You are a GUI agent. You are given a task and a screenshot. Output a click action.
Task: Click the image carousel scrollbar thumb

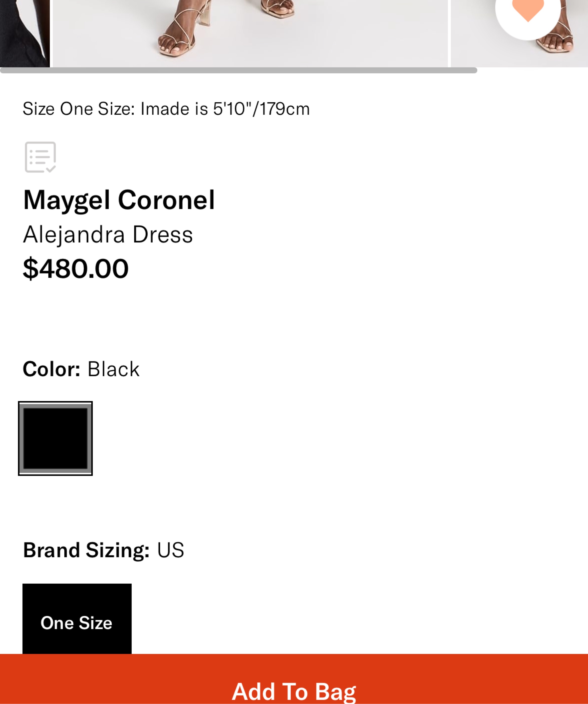click(238, 70)
